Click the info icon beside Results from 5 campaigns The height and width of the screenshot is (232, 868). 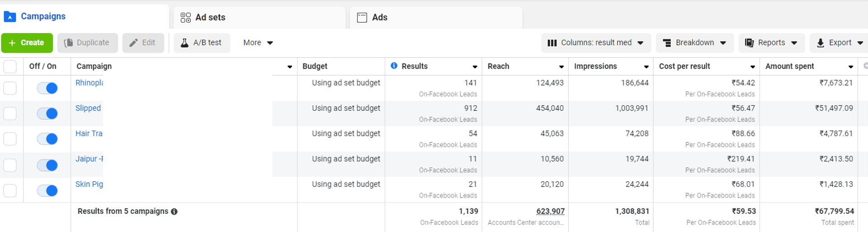pyautogui.click(x=174, y=212)
